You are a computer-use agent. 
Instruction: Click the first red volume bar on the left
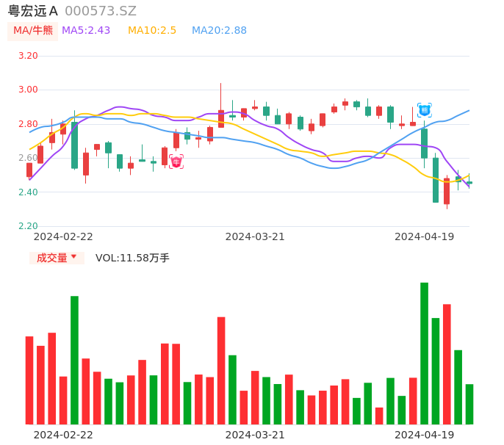pos(29,380)
